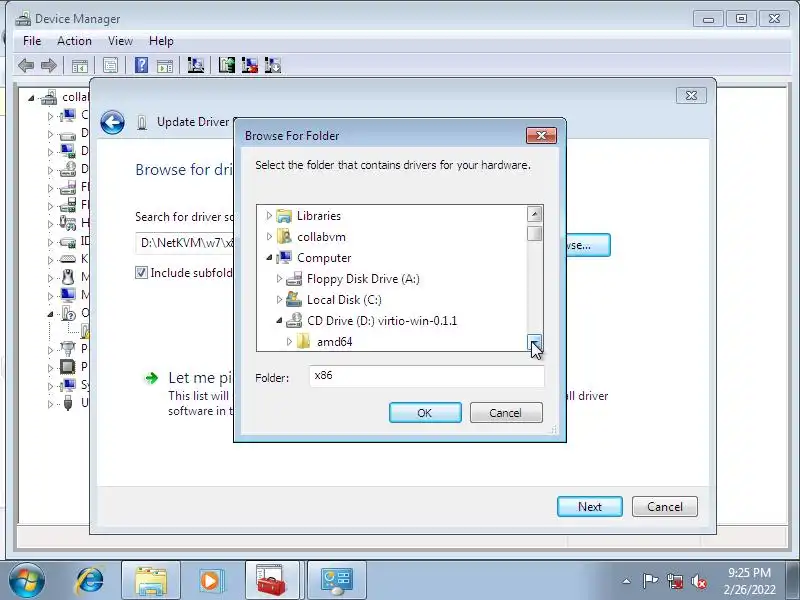Open the File menu
This screenshot has width=800, height=600.
pyautogui.click(x=32, y=41)
